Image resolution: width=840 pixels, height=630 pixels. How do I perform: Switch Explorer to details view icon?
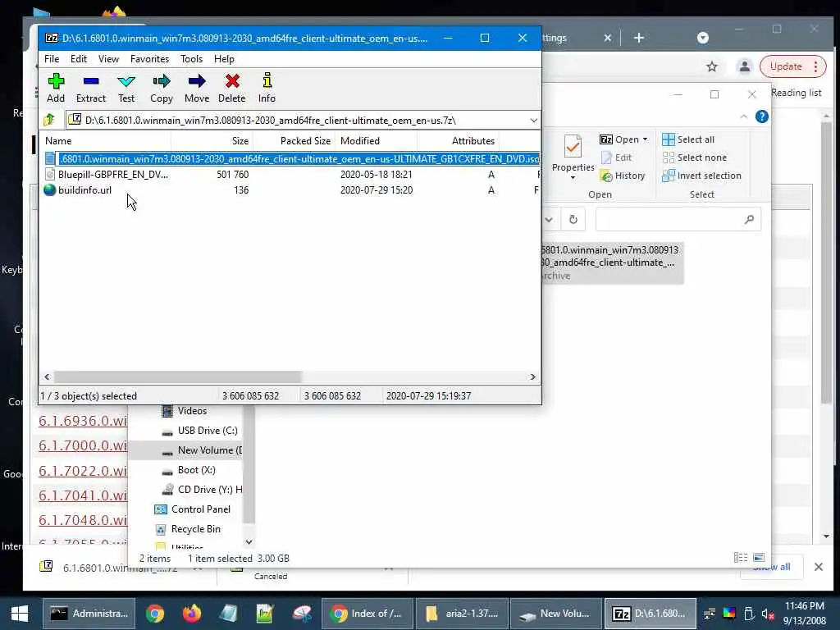(x=741, y=558)
